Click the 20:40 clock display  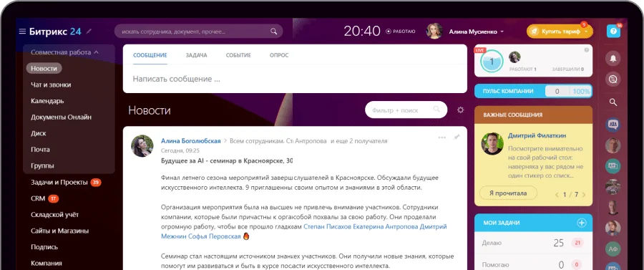362,32
